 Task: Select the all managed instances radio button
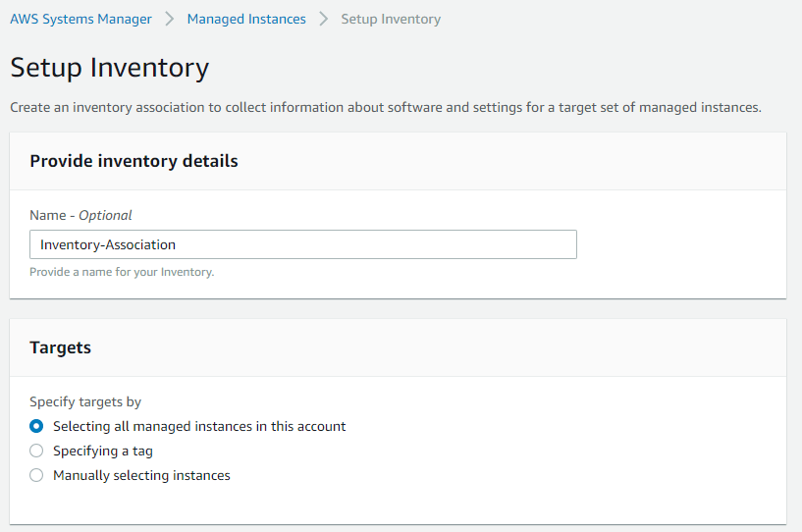[x=36, y=426]
